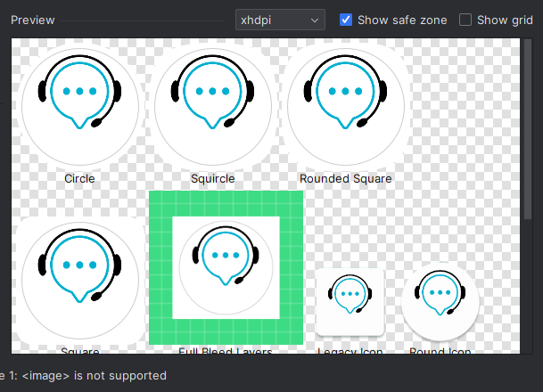Click the chevron arrow of the density combo box
543x392 pixels.
[314, 20]
